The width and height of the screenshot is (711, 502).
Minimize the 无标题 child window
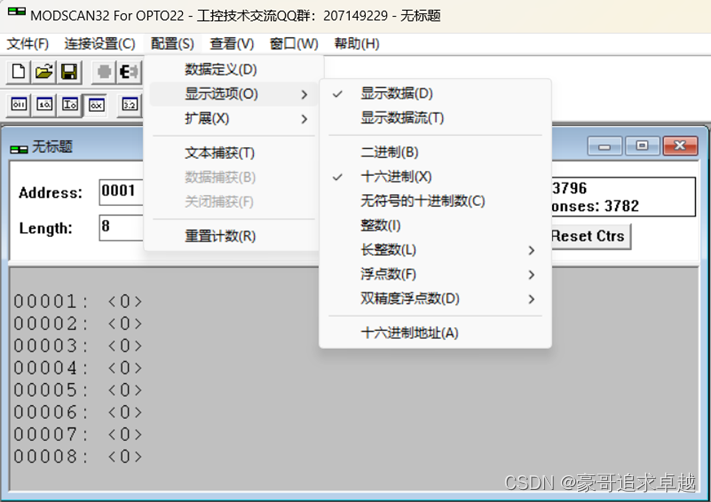coord(604,146)
